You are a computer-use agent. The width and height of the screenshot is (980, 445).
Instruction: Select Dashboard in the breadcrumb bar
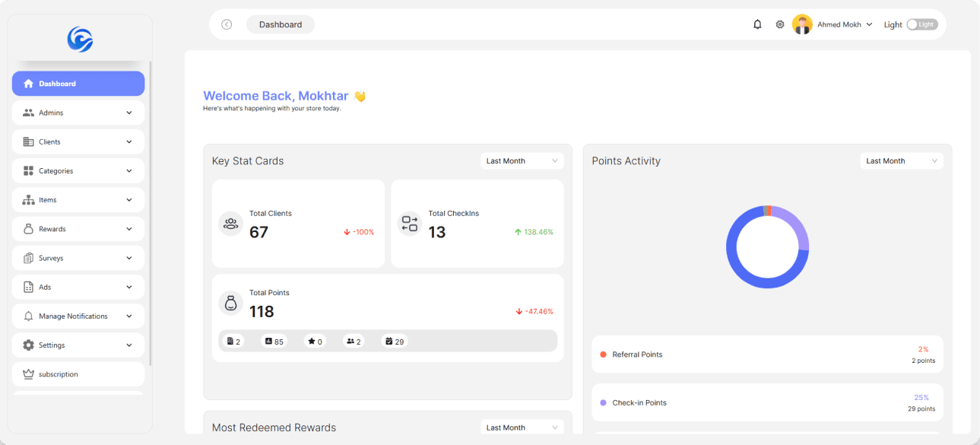(x=280, y=24)
